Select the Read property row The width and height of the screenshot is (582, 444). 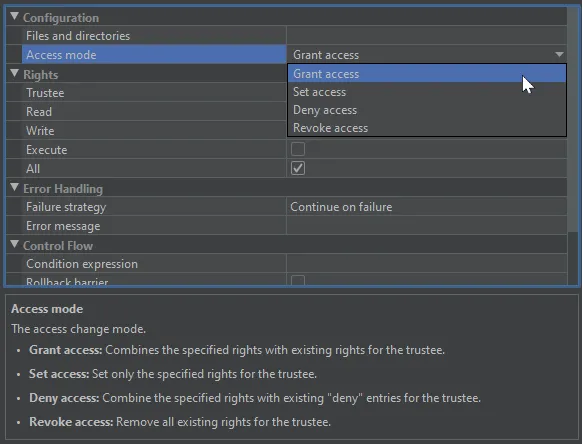pos(146,112)
